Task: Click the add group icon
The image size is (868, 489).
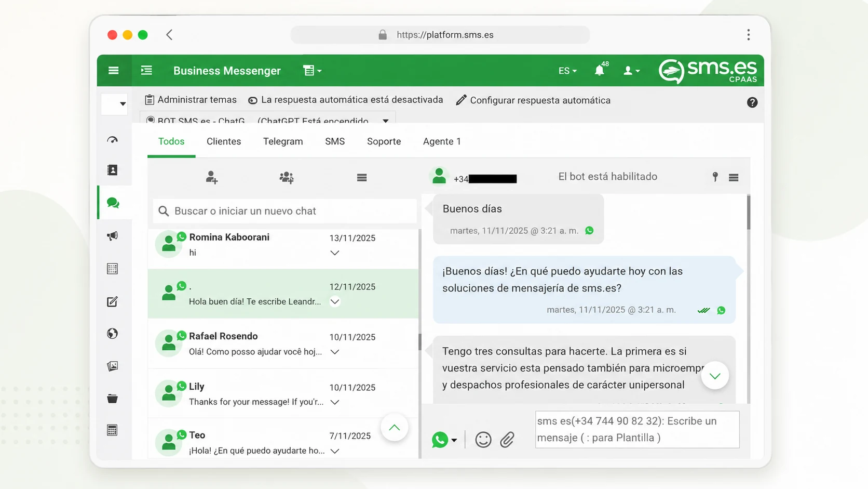Action: point(286,178)
